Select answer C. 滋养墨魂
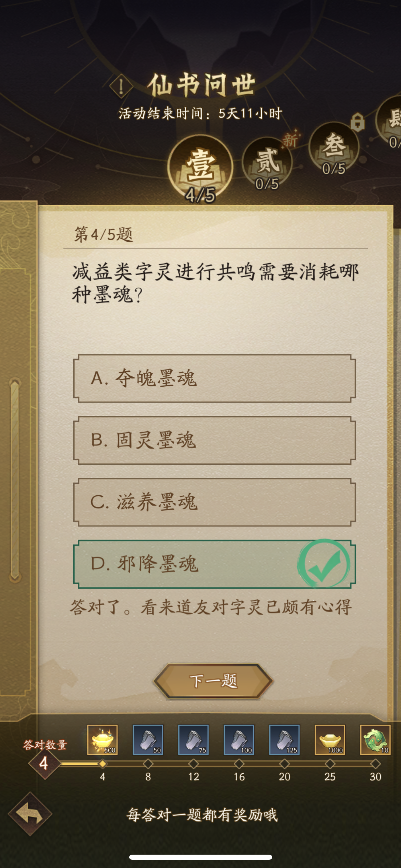 coord(215,502)
